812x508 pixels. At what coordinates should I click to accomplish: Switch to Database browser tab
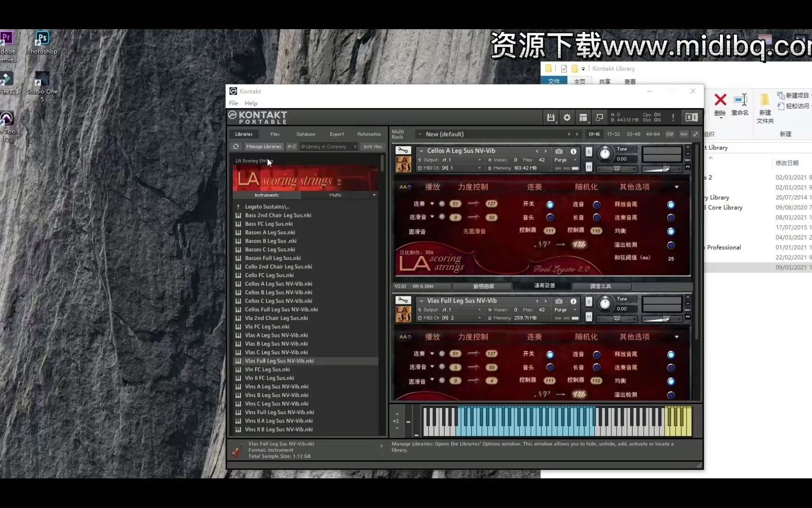click(x=306, y=135)
